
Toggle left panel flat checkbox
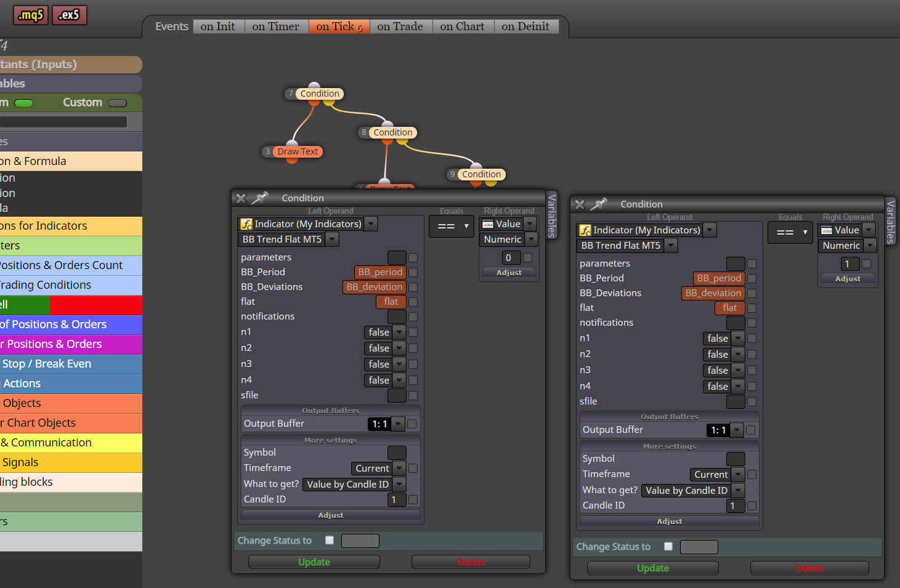(413, 302)
